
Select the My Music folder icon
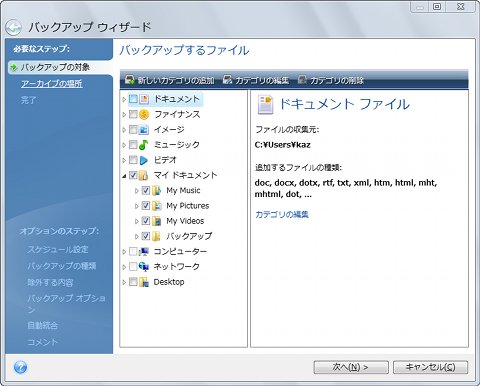tap(156, 191)
